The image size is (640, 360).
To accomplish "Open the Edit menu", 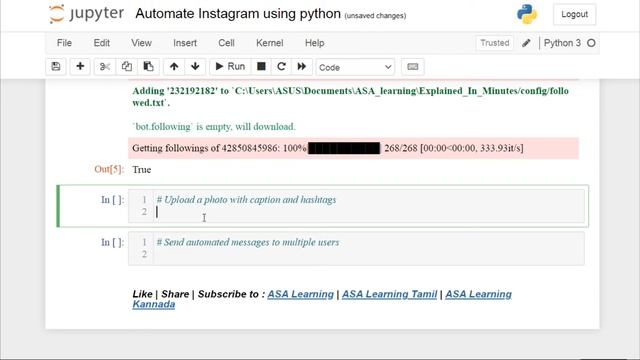I will tap(102, 43).
